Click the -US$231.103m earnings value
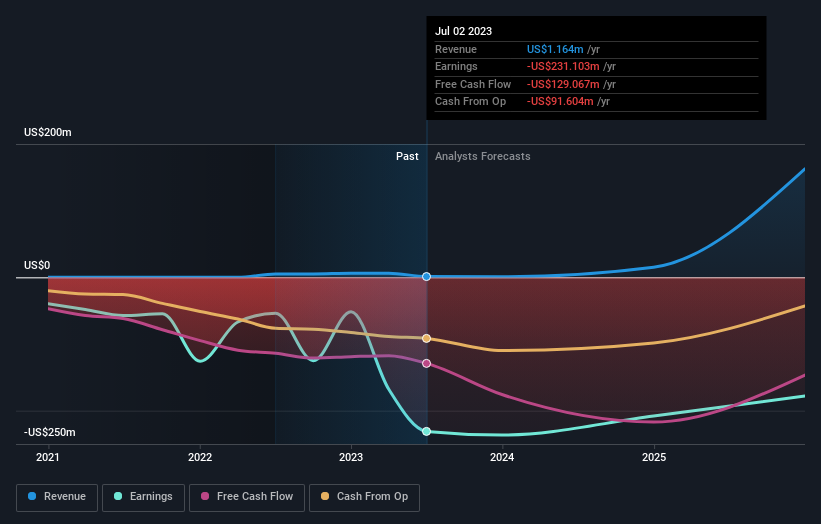The image size is (821, 524). pos(563,66)
